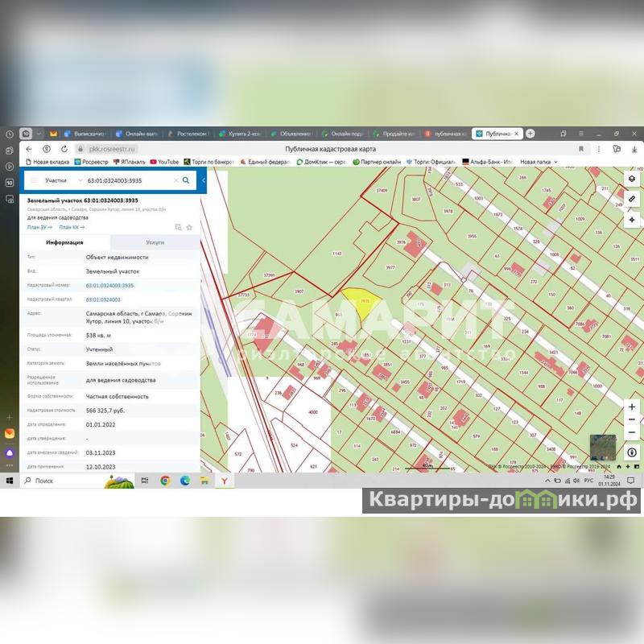Image resolution: width=644 pixels, height=644 pixels.
Task: Open the map layers panel
Action: (632, 179)
